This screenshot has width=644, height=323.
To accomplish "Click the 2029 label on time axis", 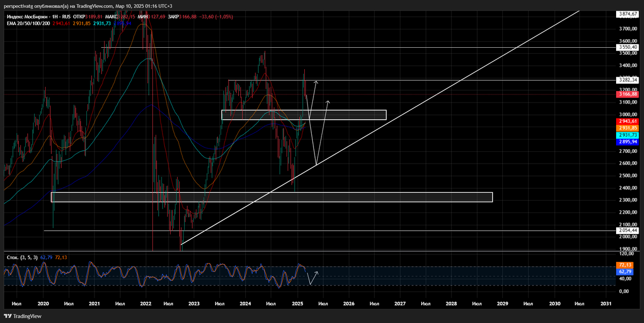I will 502,303.
